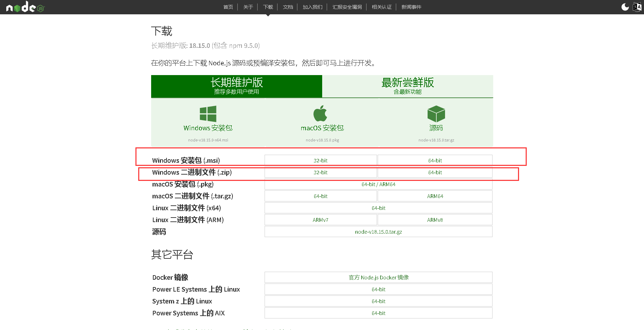This screenshot has height=330, width=644.
Task: Open the 新闻事件 menu item
Action: [411, 7]
